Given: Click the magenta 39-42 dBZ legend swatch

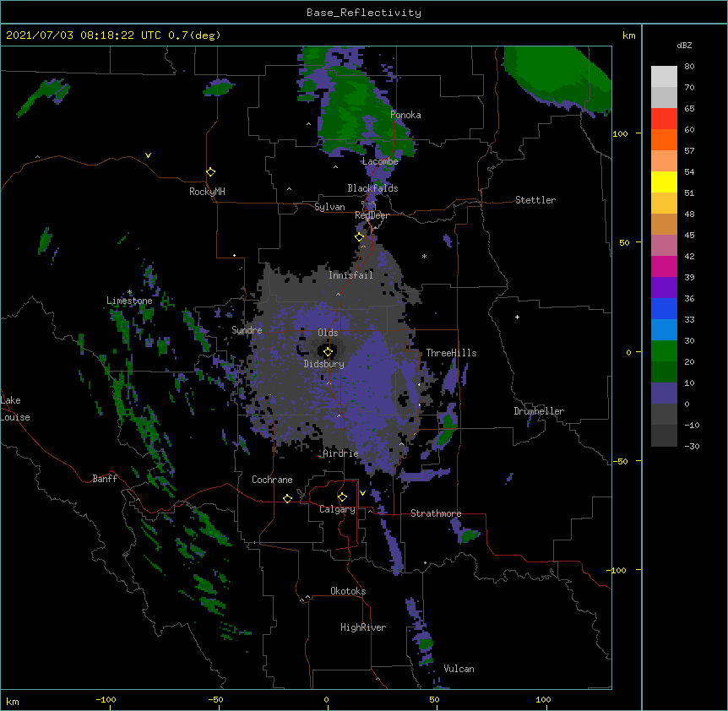Looking at the screenshot, I should coord(664,266).
